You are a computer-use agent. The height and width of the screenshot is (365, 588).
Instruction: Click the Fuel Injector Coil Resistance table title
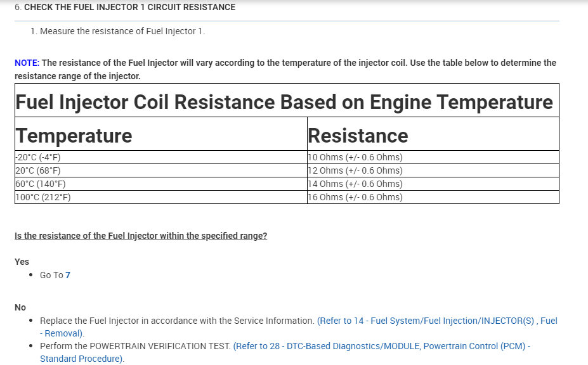(x=284, y=102)
